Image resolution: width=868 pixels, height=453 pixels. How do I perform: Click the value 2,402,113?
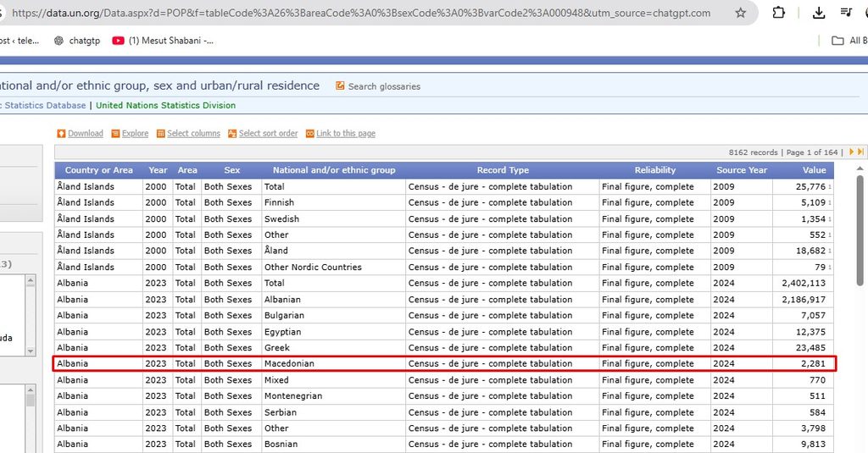point(804,283)
